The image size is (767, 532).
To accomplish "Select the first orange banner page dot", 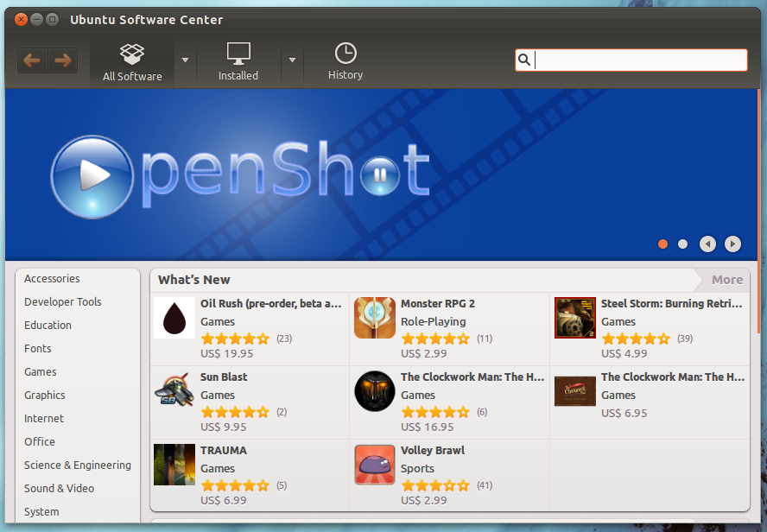I will pos(662,244).
